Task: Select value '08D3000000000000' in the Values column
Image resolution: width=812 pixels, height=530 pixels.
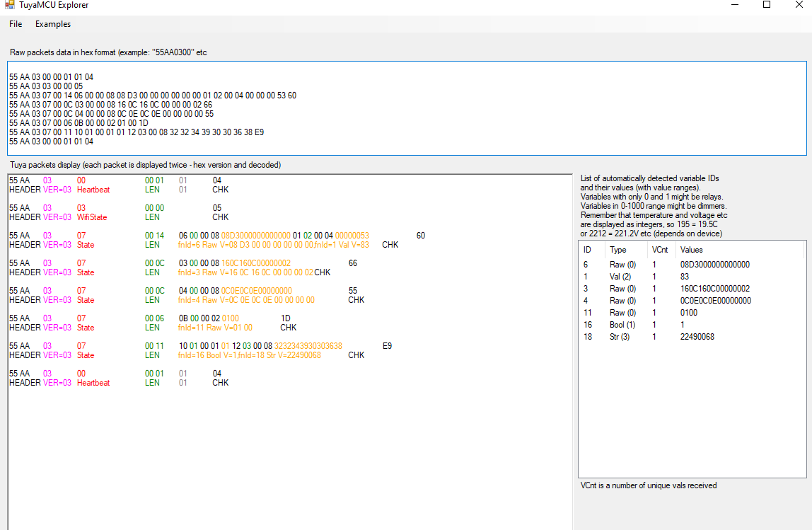Action: click(x=714, y=264)
